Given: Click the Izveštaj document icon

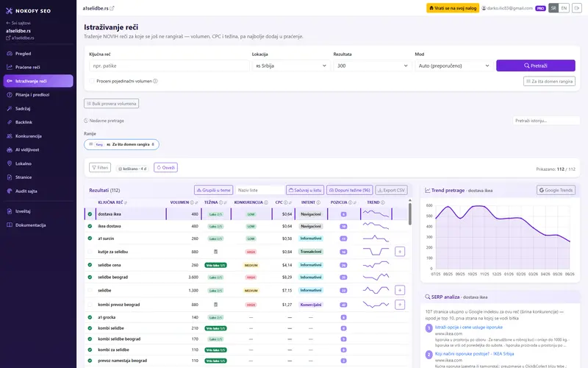Looking at the screenshot, I should click(x=10, y=211).
